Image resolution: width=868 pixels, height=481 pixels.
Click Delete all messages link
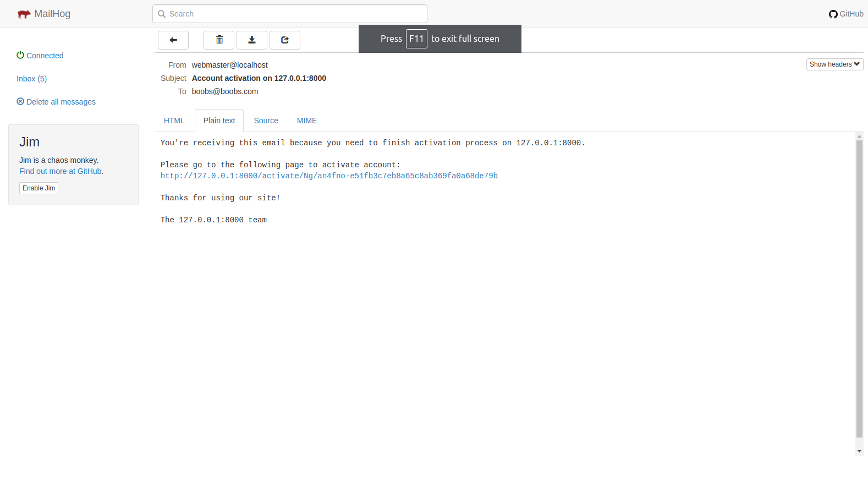(x=61, y=102)
